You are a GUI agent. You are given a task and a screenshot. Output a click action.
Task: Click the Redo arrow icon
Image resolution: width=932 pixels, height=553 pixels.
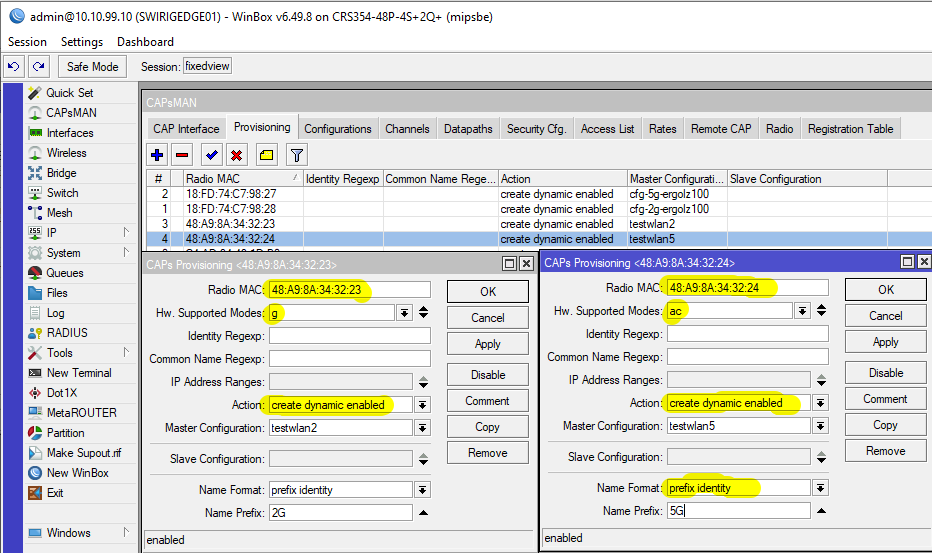[38, 67]
